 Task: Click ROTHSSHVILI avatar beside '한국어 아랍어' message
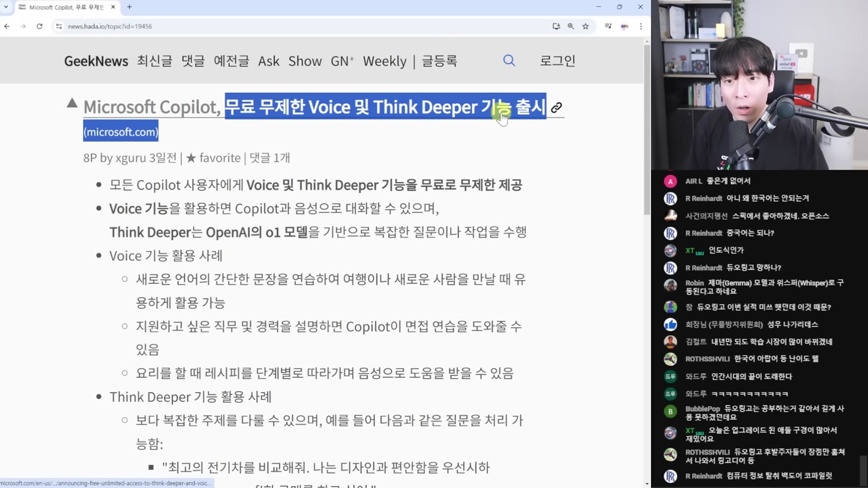tap(670, 359)
